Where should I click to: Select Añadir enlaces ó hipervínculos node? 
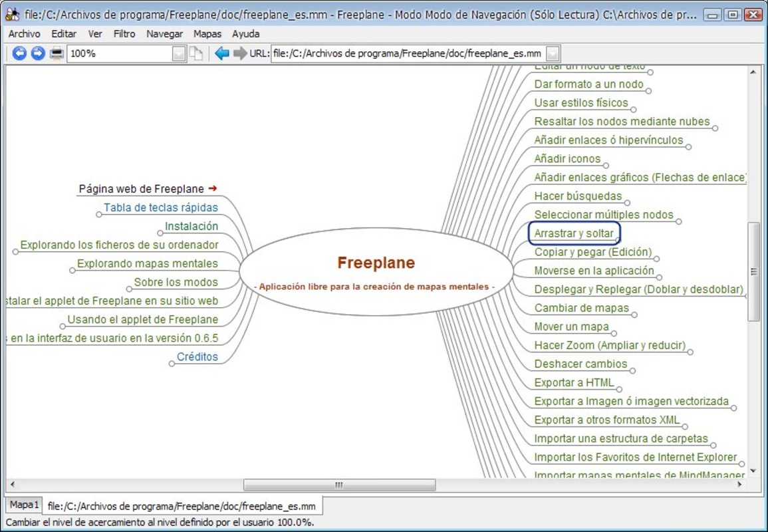tap(608, 140)
